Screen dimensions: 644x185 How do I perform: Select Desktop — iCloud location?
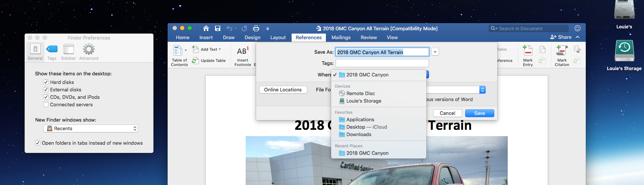tap(379, 127)
